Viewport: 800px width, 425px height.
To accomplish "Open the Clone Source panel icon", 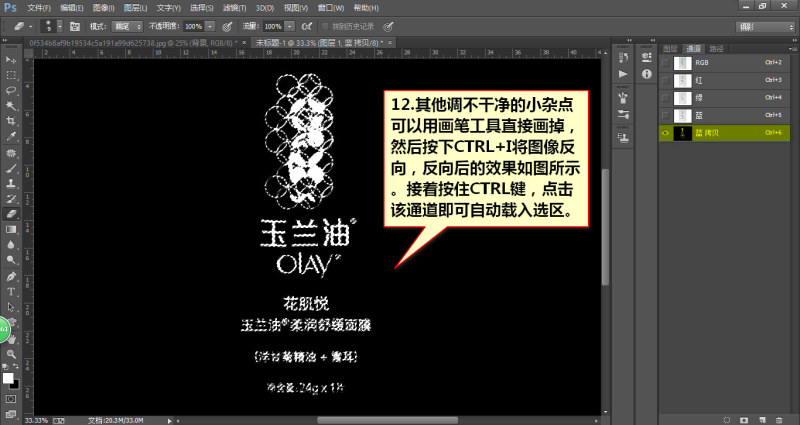I will click(x=622, y=137).
